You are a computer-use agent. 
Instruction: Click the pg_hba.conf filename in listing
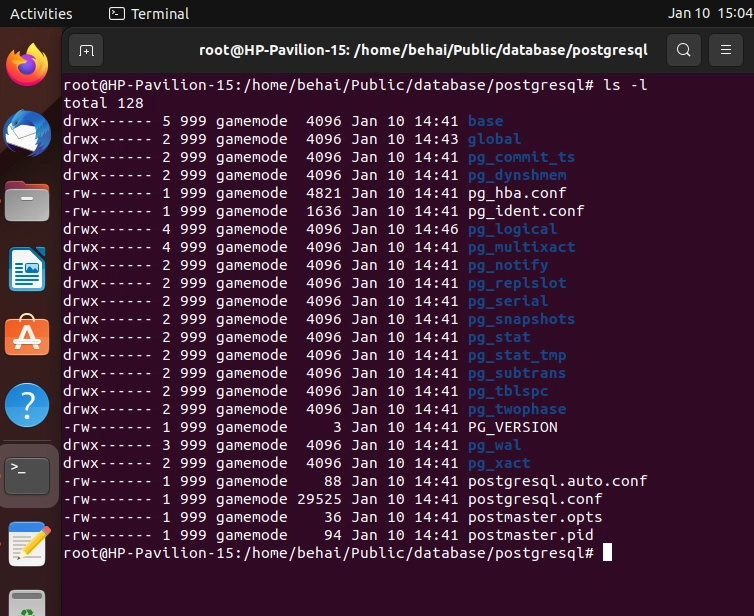(x=517, y=193)
